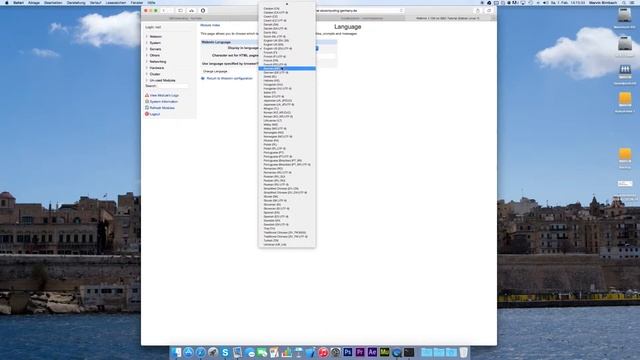Launch Premiere Pro from the Dock
This screenshot has height=360, width=640.
(x=360, y=352)
